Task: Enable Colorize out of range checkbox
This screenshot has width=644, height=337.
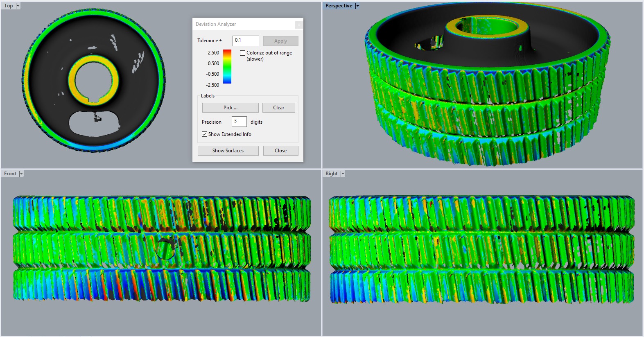Action: 243,53
